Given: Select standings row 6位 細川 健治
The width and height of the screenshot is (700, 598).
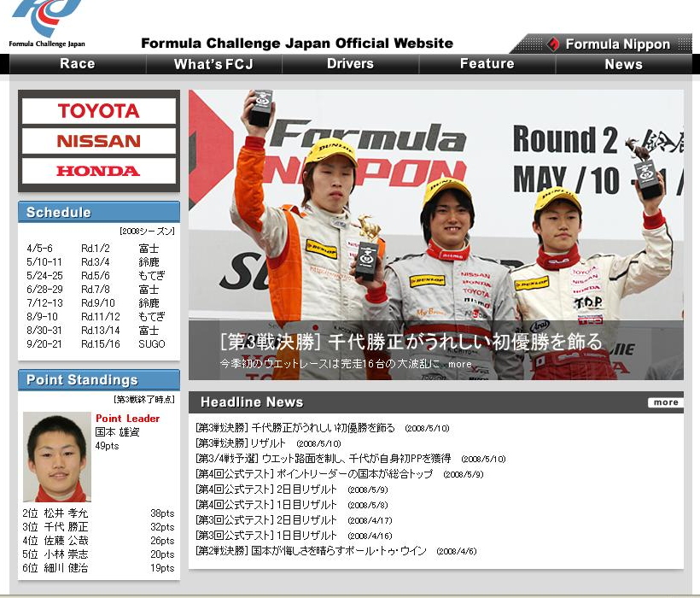Looking at the screenshot, I should (x=99, y=568).
